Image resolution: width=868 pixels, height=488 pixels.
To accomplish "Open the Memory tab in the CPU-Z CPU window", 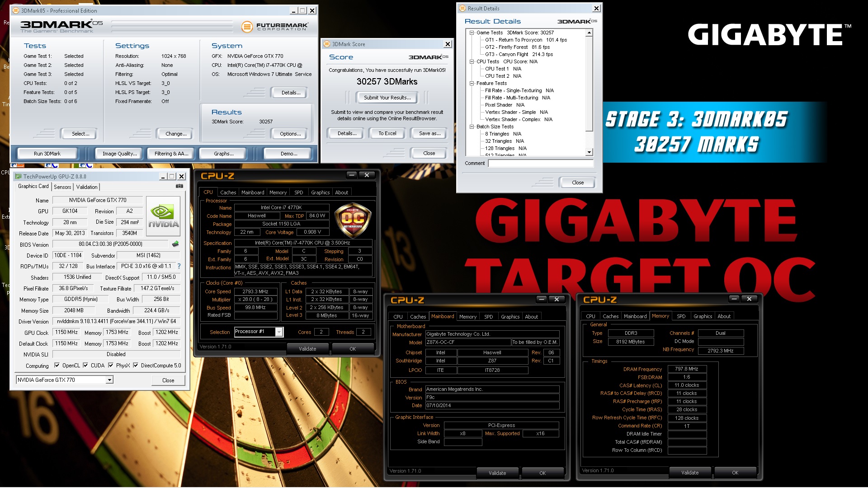I will (x=278, y=192).
